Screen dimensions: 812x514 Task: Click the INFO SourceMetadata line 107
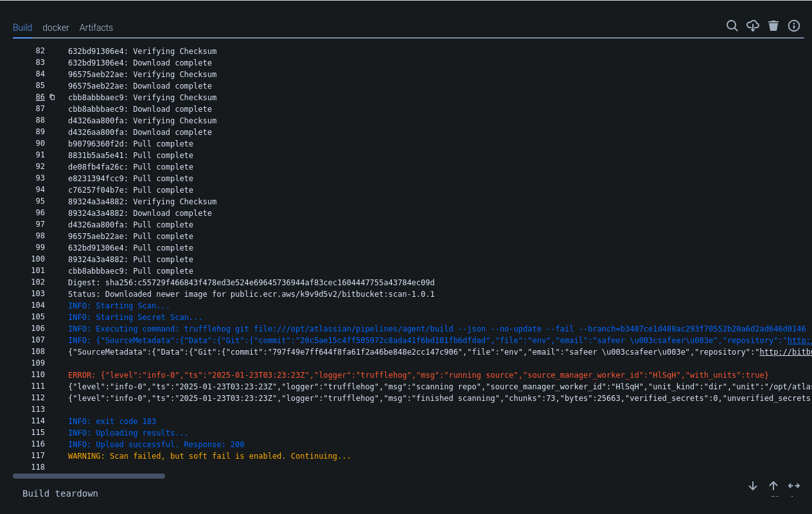pyautogui.click(x=440, y=341)
